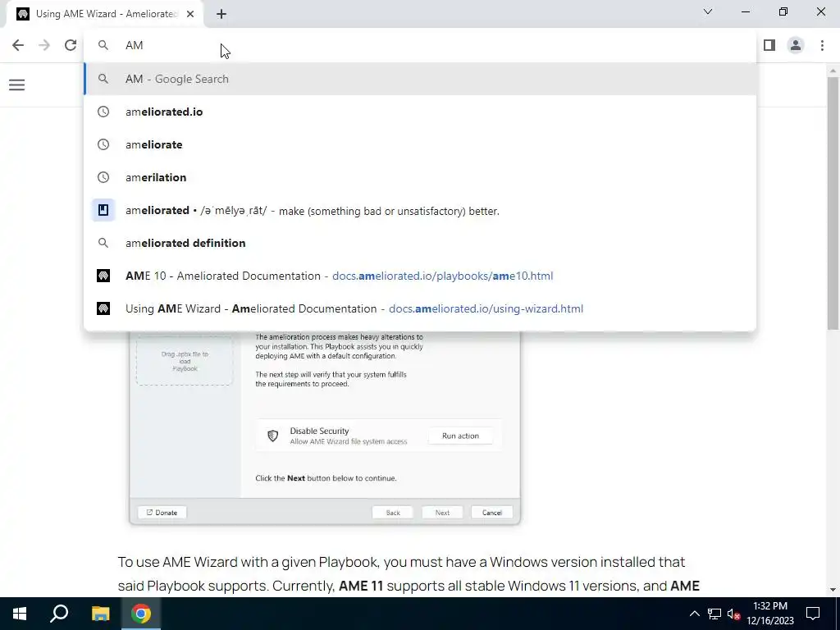Click the Drag .apbx file drop area

pyautogui.click(x=185, y=360)
